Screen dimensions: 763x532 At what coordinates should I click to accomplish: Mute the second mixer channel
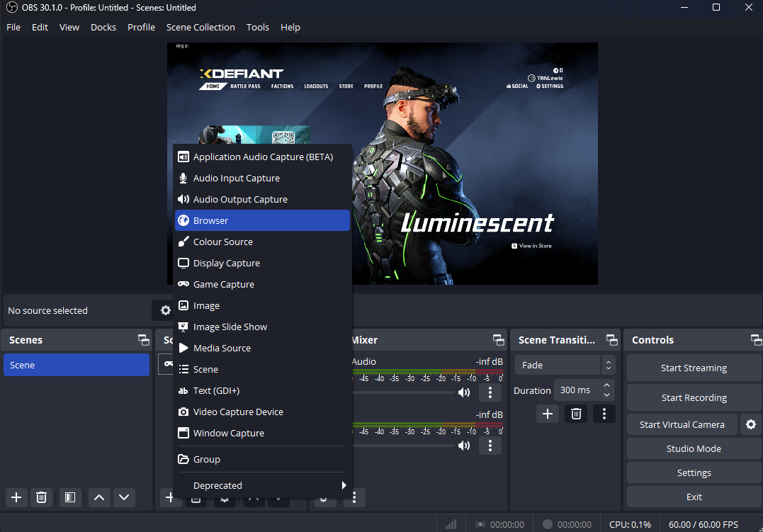pyautogui.click(x=464, y=446)
